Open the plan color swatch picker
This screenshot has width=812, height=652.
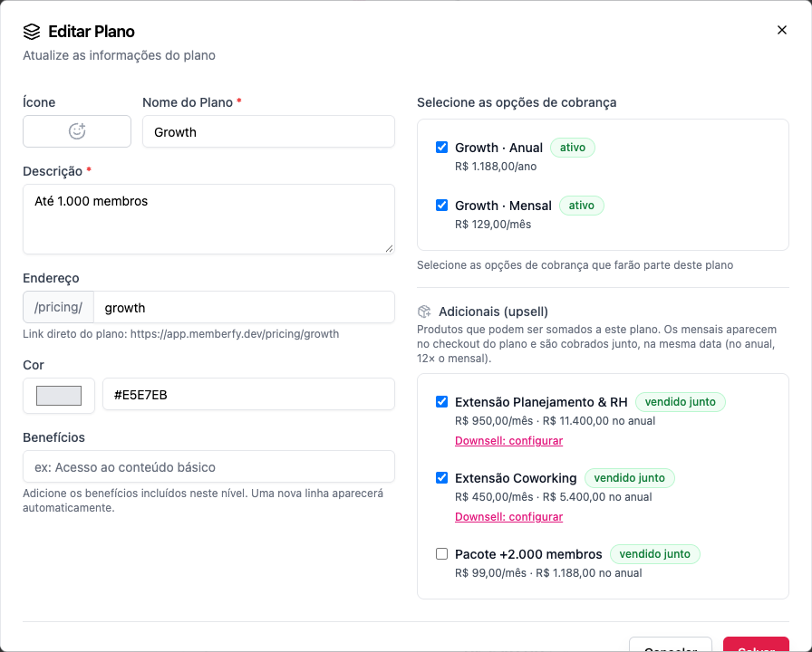point(59,396)
